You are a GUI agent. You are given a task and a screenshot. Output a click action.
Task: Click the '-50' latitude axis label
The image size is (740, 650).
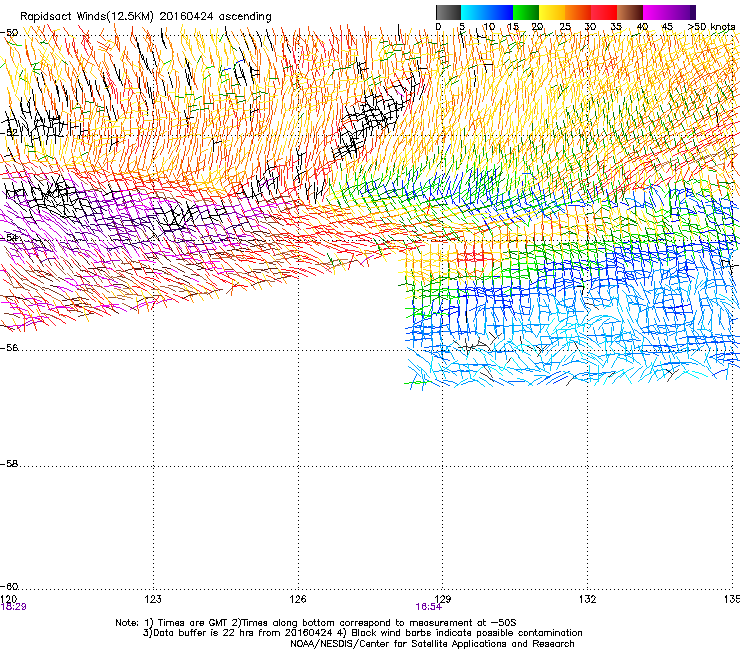tap(9, 33)
